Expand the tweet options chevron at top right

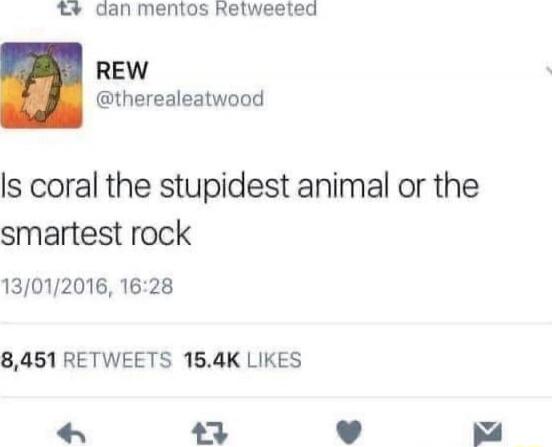[x=549, y=70]
